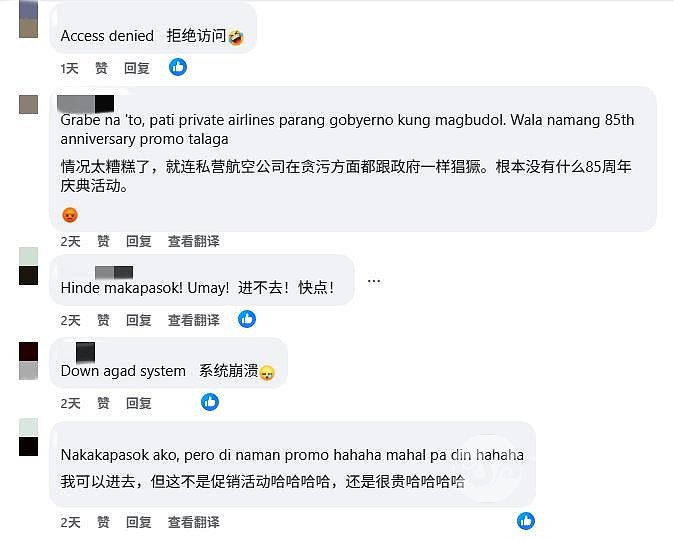The width and height of the screenshot is (674, 539).
Task: Open 查看翻译 under the 'Grabe na' comment
Action: click(193, 241)
